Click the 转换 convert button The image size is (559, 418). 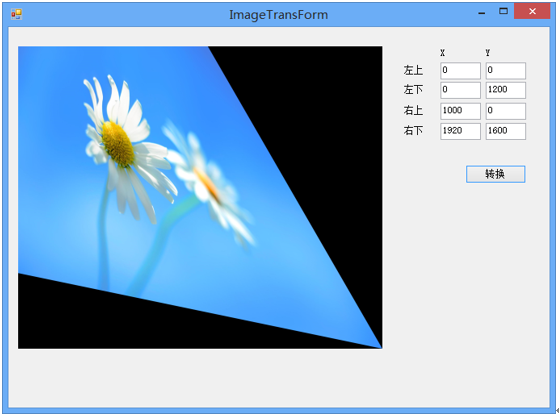coord(495,174)
